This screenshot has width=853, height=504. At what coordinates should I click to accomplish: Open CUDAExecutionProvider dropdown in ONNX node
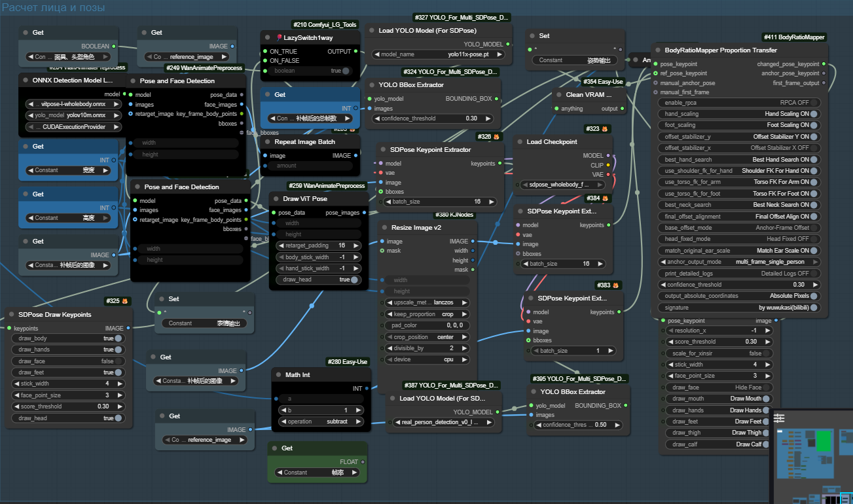click(74, 127)
